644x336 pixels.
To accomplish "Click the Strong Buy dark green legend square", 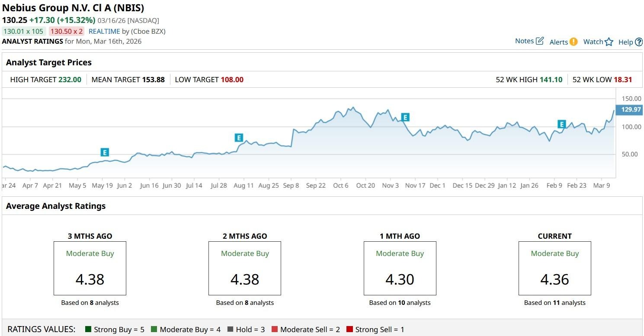I will (89, 330).
